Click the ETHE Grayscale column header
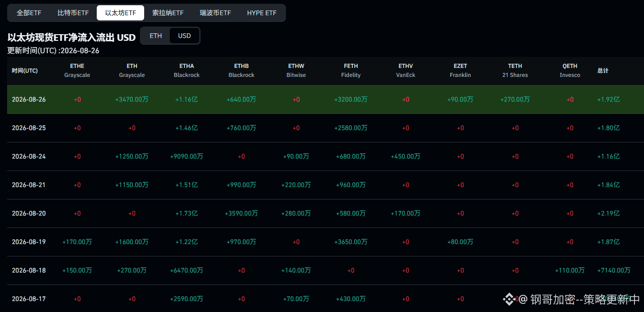The image size is (644, 312). tap(77, 71)
